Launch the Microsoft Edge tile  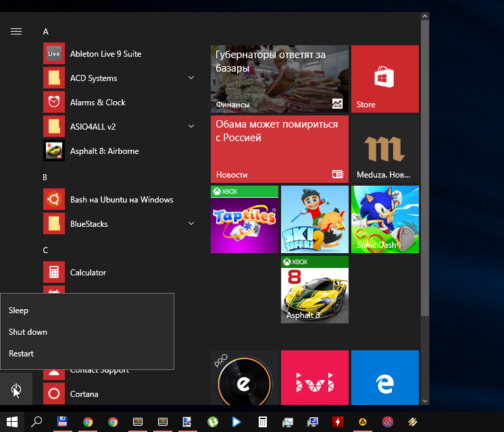coord(384,383)
